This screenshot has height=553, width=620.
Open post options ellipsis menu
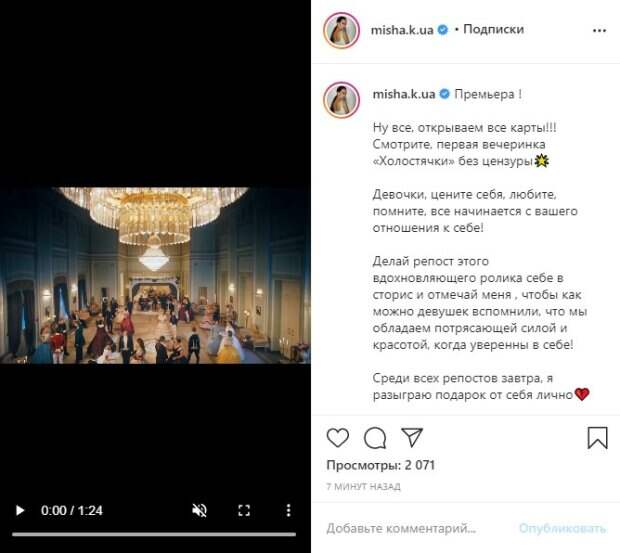coord(599,30)
